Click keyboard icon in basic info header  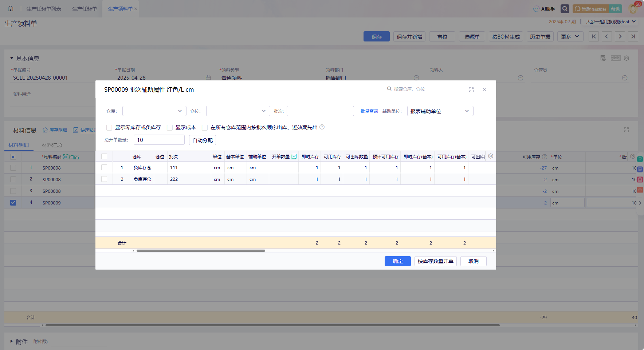(616, 58)
